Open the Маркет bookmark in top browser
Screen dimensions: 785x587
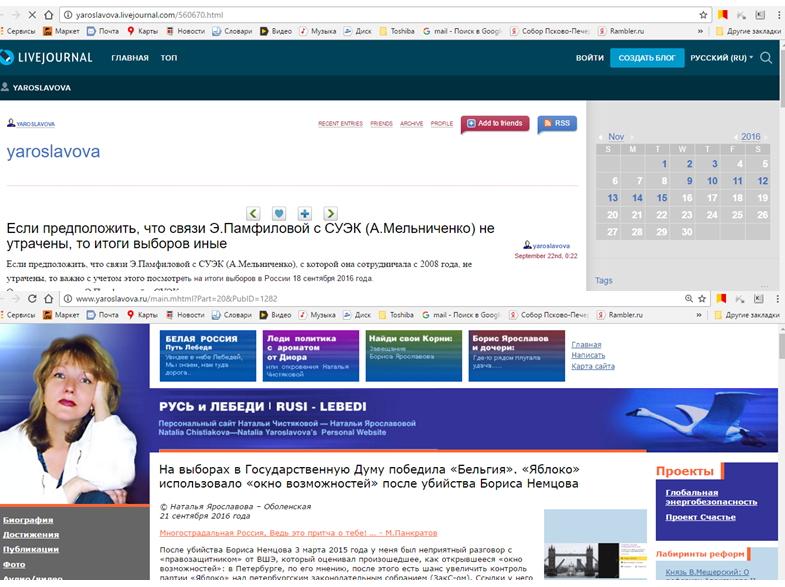(61, 31)
